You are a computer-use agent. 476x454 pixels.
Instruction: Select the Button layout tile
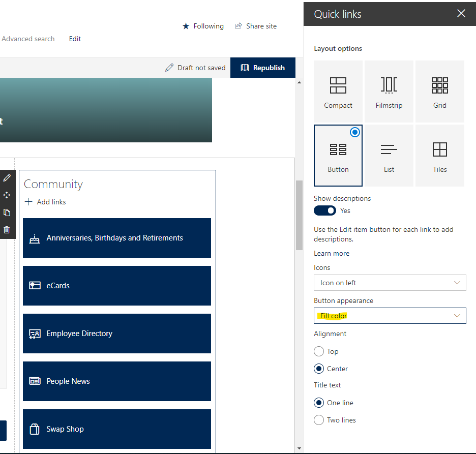[x=338, y=156]
